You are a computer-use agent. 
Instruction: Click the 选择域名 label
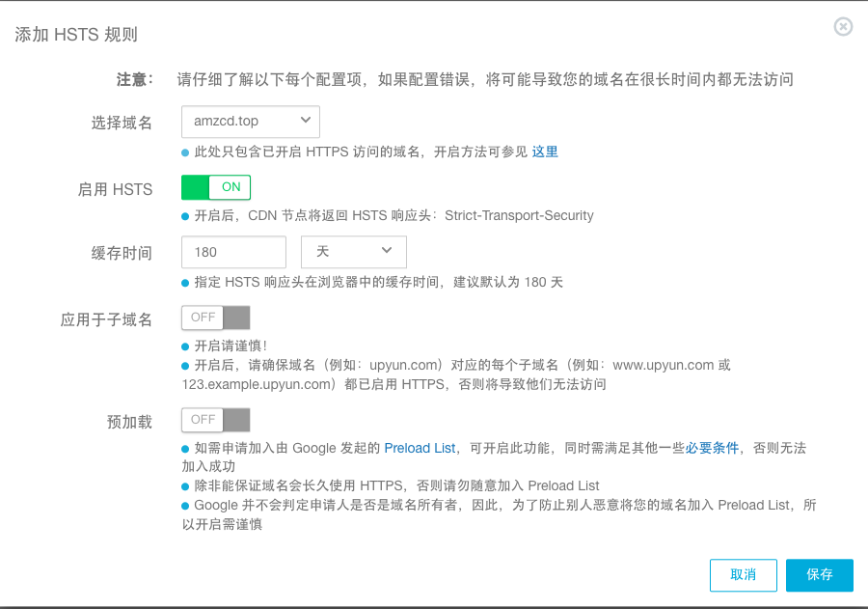tap(122, 123)
